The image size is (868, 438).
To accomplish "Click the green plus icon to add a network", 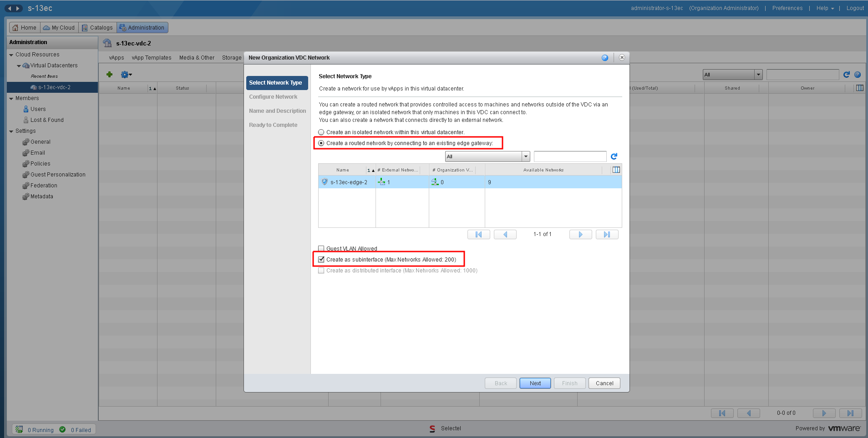I will (x=109, y=74).
